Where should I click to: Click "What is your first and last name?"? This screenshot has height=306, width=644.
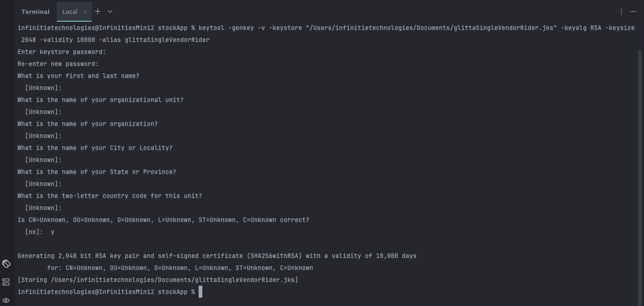pos(78,76)
